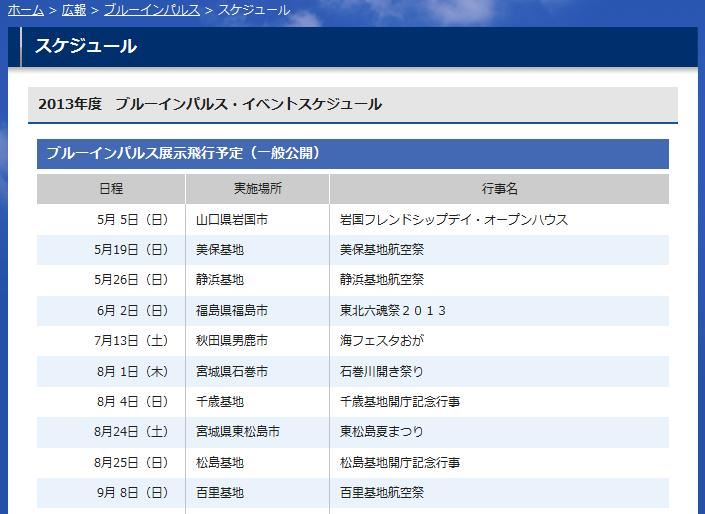Select the date 8月24日（土）
This screenshot has width=705, height=514.
click(132, 432)
